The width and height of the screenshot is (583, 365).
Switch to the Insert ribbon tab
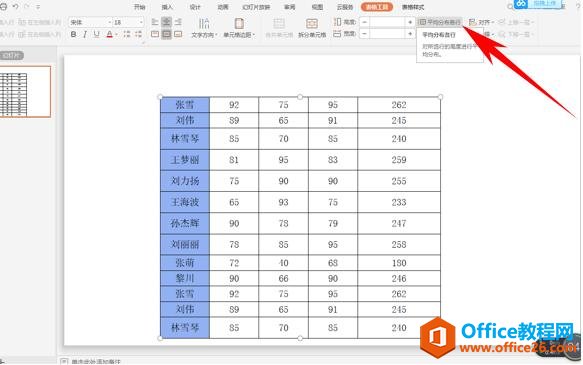pyautogui.click(x=167, y=7)
